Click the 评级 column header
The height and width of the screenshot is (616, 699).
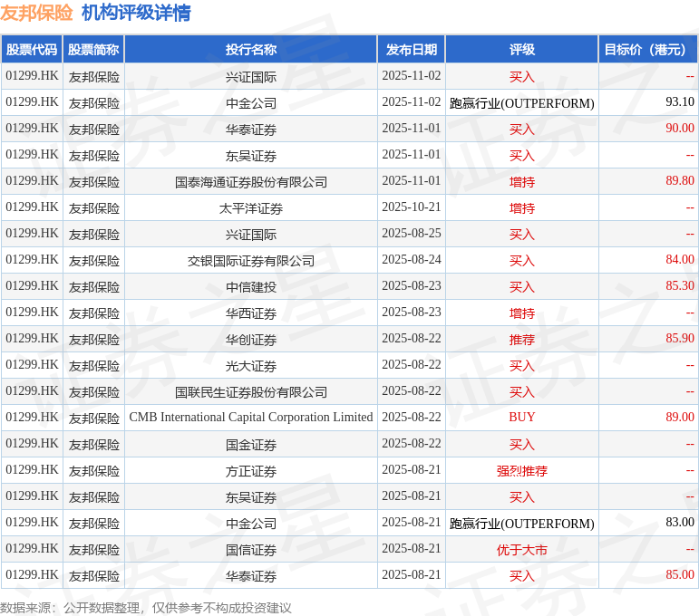click(522, 50)
